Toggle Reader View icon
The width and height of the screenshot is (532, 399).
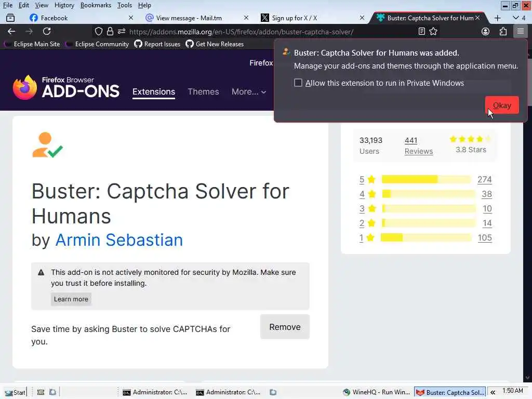click(x=422, y=32)
